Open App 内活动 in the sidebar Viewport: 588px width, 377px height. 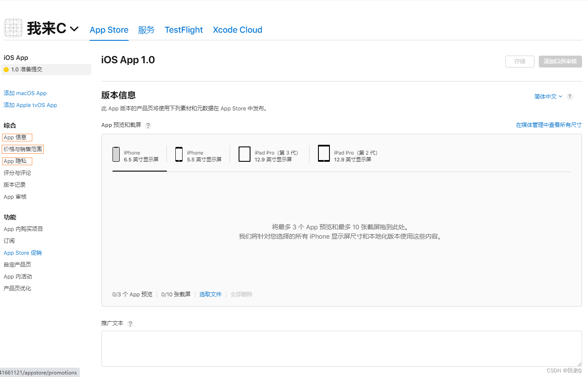click(x=18, y=276)
